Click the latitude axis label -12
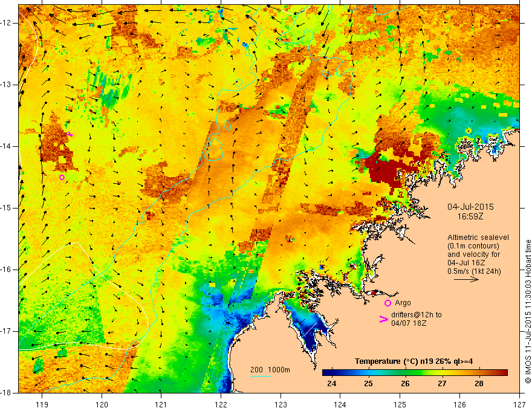Image resolution: width=532 pixels, height=411 pixels. click(x=7, y=23)
